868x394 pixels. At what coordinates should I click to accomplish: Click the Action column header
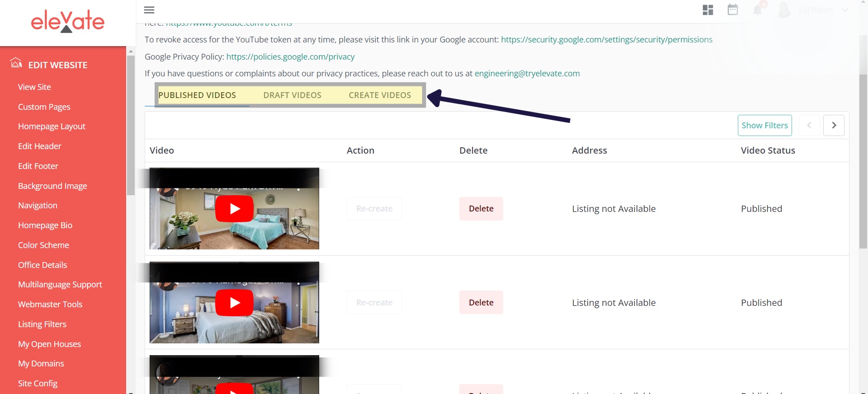point(360,150)
